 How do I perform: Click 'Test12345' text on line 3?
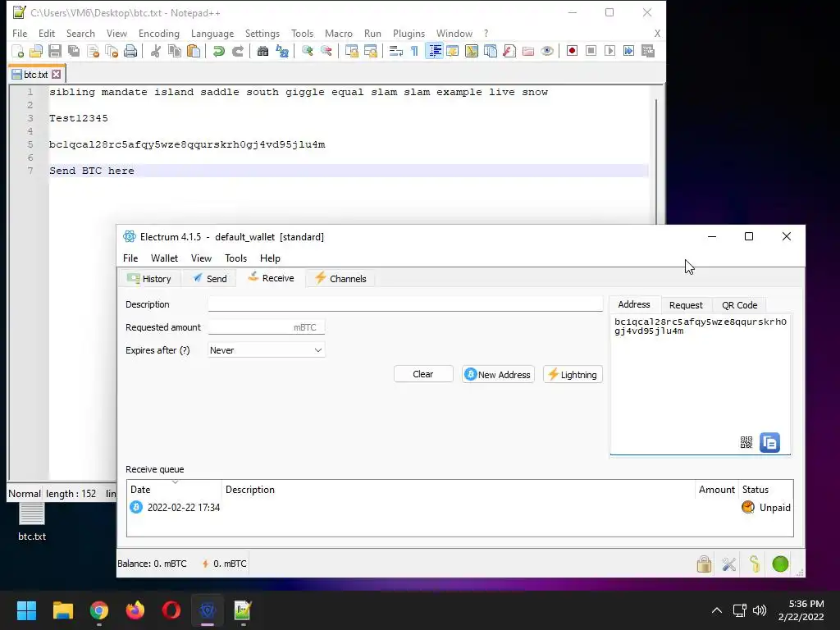[79, 118]
